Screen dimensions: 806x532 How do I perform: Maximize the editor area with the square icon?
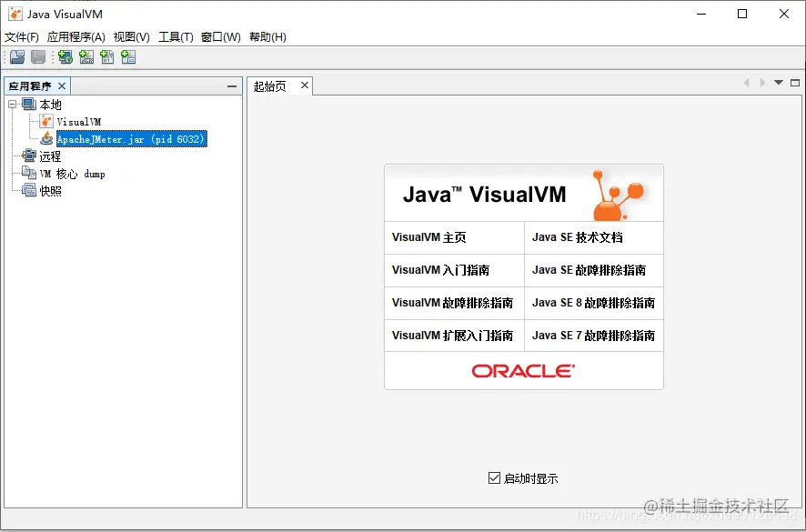pos(795,83)
